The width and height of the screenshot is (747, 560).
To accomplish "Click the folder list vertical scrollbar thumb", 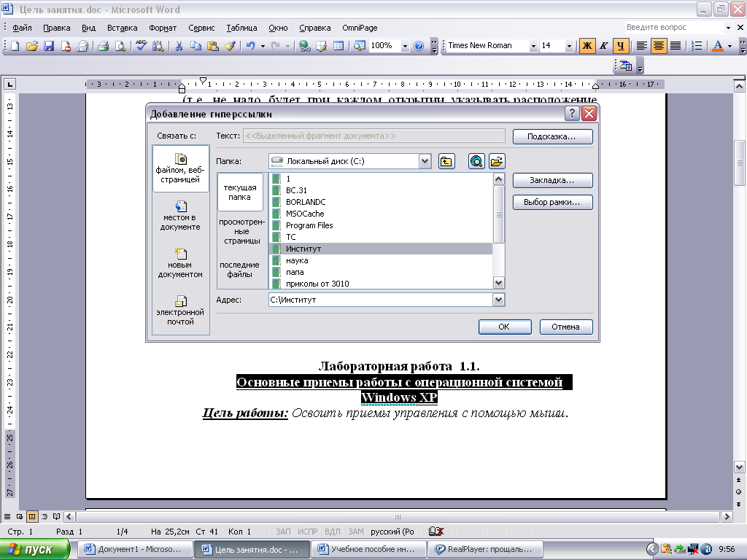I will [x=499, y=214].
